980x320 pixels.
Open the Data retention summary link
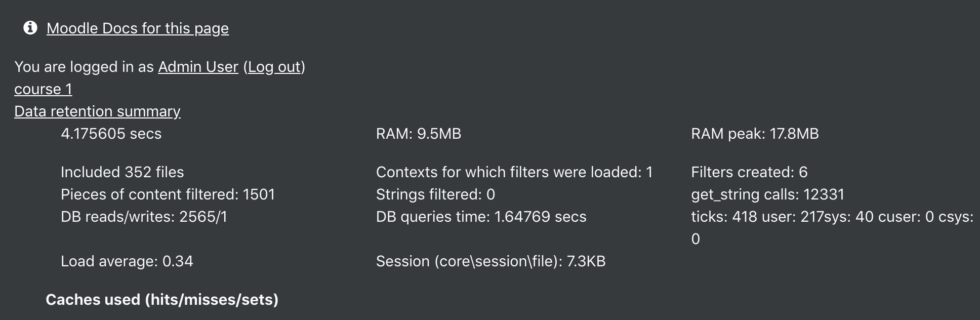pos(97,111)
